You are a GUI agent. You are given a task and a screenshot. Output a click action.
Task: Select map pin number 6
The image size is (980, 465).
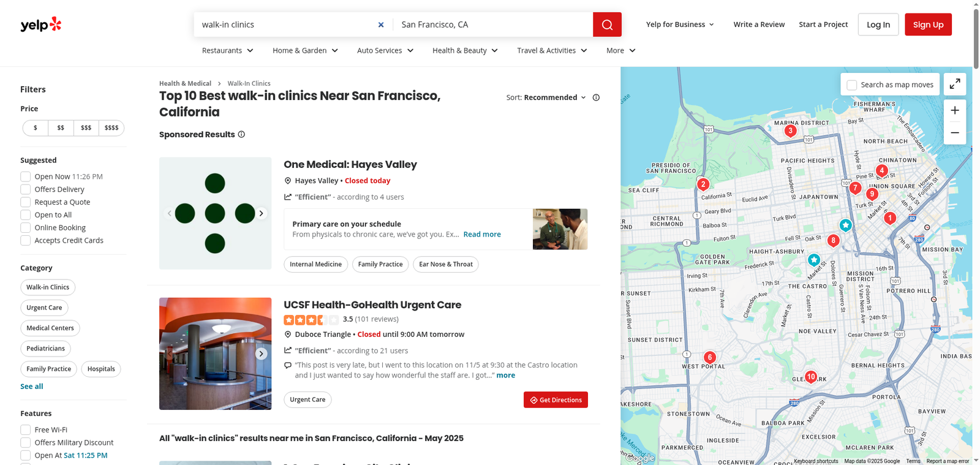point(710,357)
